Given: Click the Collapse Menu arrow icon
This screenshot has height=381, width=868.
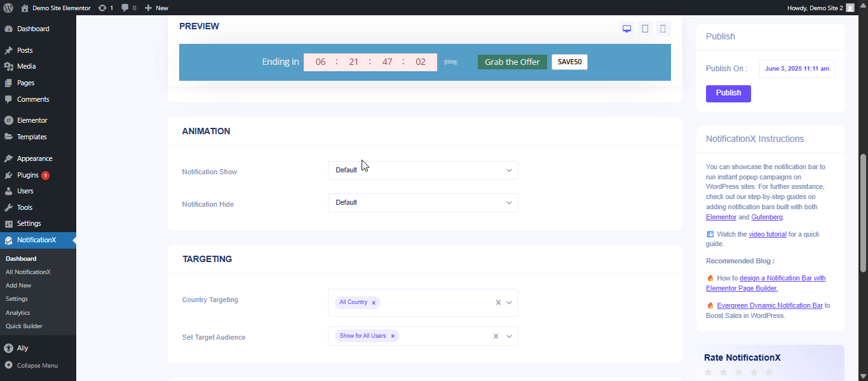Looking at the screenshot, I should (x=8, y=365).
